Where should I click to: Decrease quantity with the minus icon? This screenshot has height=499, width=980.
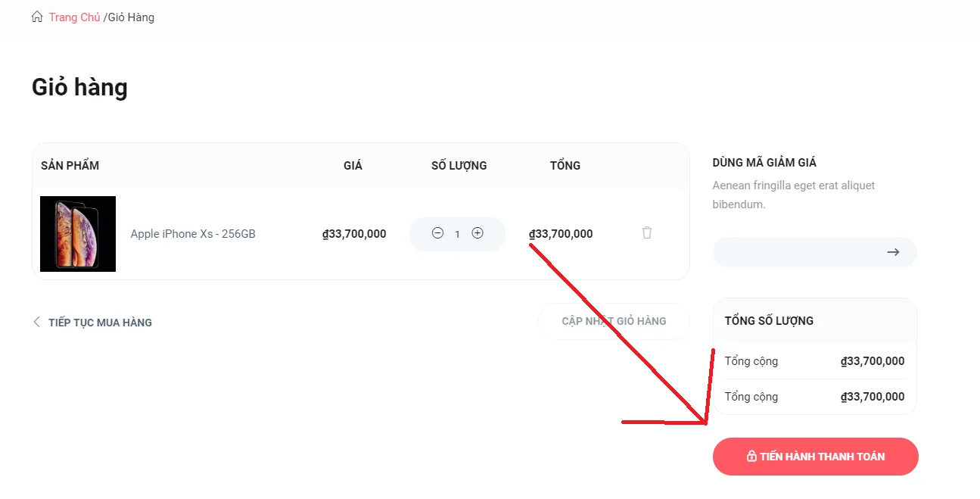point(437,233)
